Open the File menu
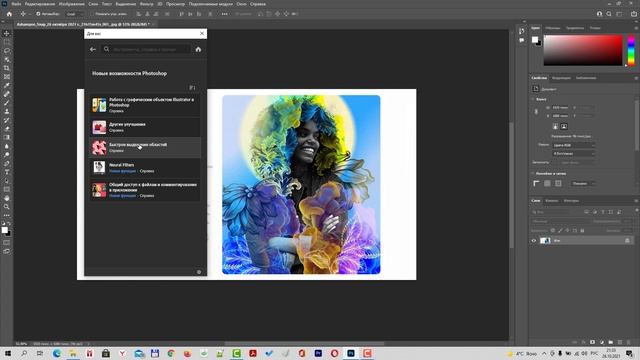The height and width of the screenshot is (360, 640). pos(16,4)
